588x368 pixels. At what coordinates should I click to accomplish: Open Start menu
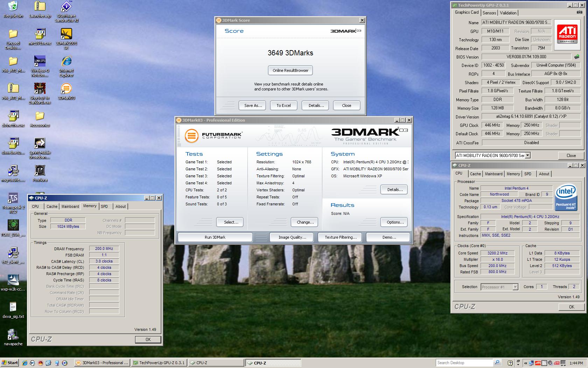click(10, 363)
